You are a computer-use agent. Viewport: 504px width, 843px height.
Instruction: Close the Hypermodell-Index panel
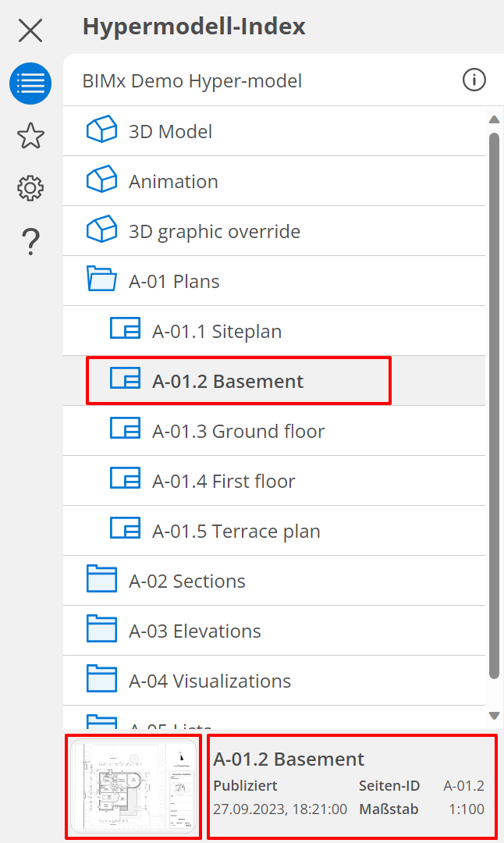tap(30, 30)
